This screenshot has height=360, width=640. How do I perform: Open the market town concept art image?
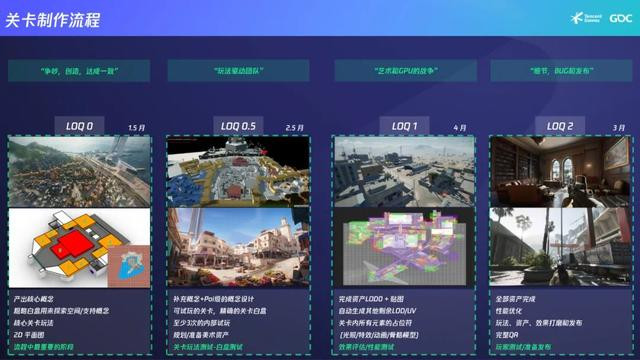tap(238, 247)
